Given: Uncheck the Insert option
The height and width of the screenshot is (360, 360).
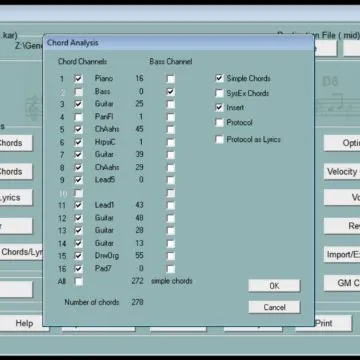Looking at the screenshot, I should [219, 108].
